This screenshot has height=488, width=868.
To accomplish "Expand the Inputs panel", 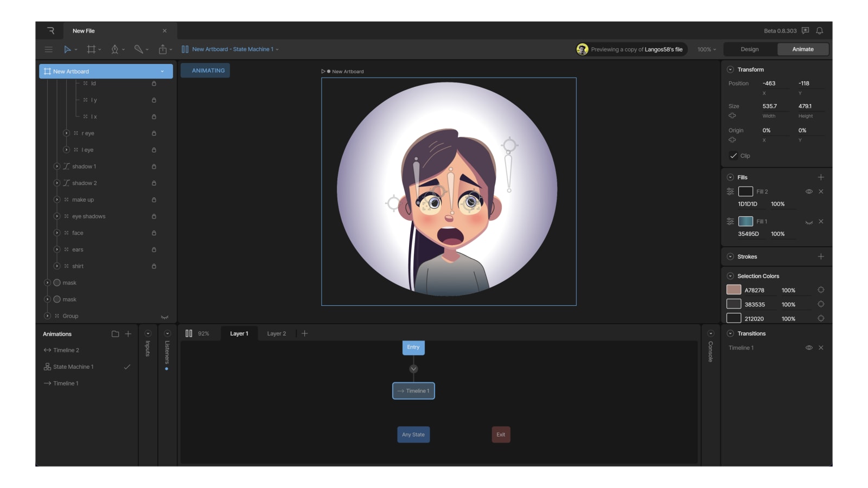I will coord(148,333).
